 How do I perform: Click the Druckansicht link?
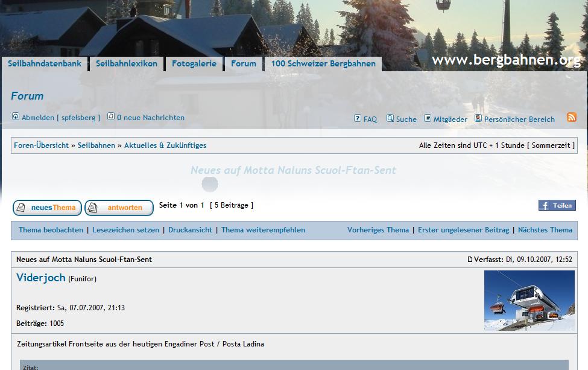[190, 230]
